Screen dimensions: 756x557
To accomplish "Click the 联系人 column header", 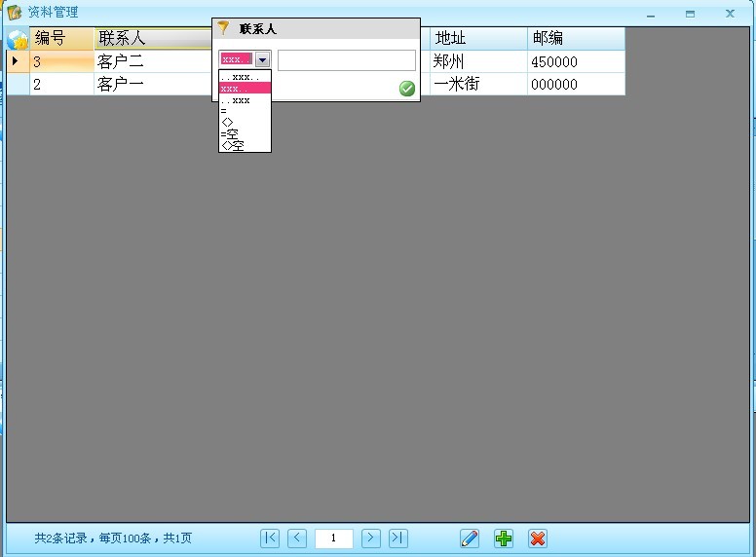I will (153, 39).
